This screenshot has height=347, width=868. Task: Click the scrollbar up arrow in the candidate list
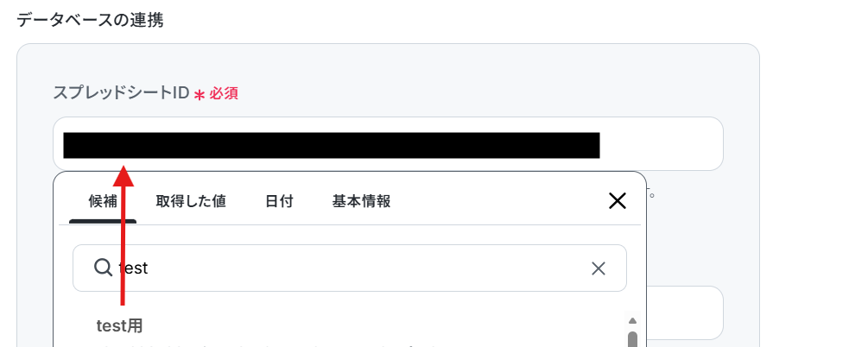pos(632,321)
